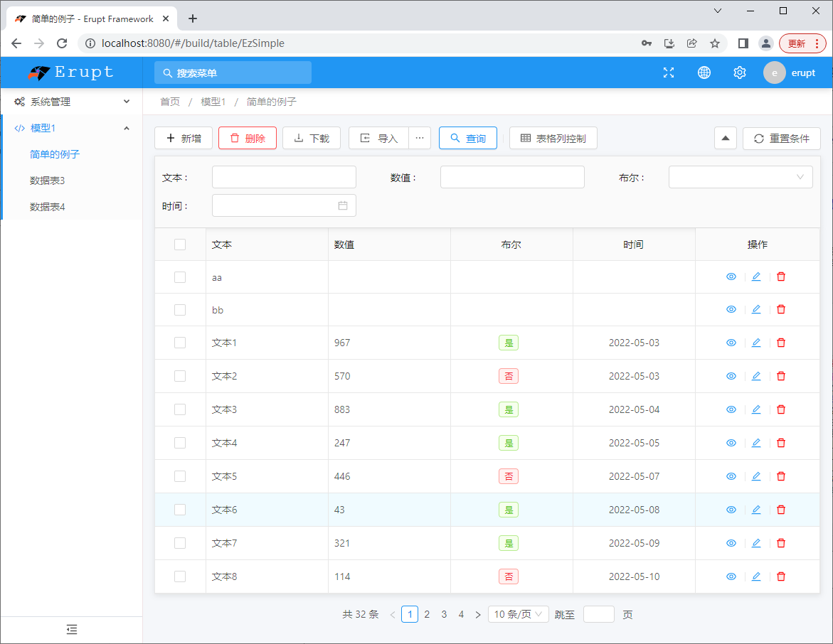This screenshot has width=833, height=644.
Task: View details of row 文本5
Action: [x=731, y=476]
